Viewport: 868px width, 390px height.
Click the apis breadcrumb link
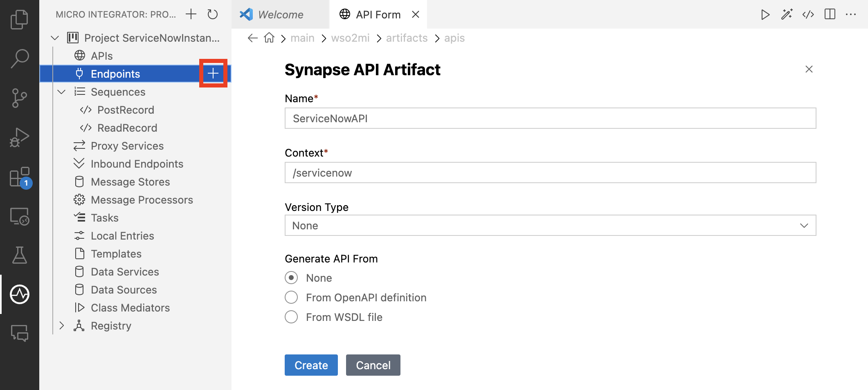pyautogui.click(x=454, y=38)
